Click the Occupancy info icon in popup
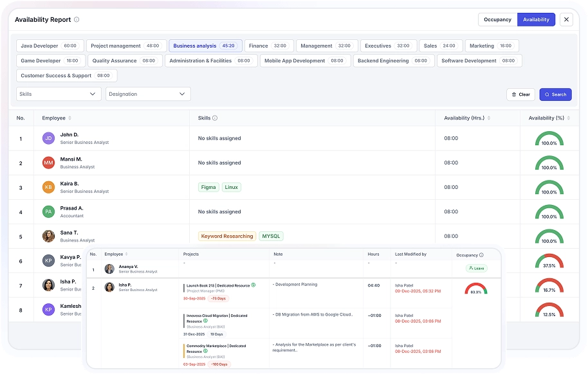The width and height of the screenshot is (588, 374). click(x=481, y=255)
